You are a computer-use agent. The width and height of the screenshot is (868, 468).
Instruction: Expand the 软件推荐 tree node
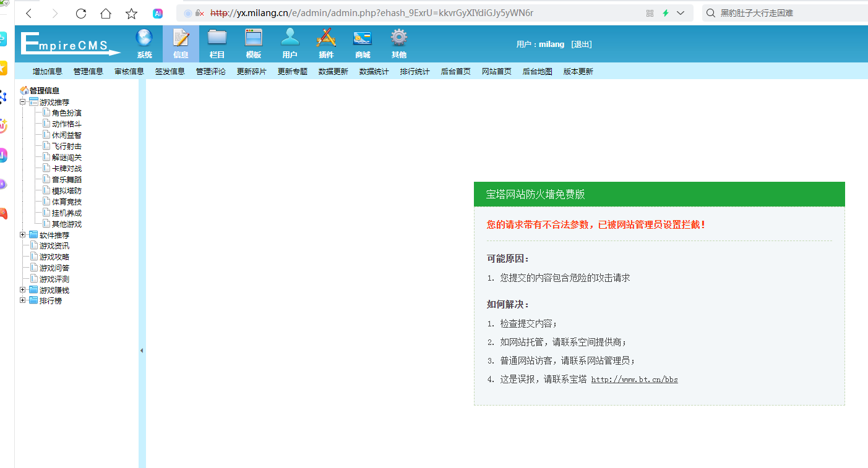pos(23,234)
